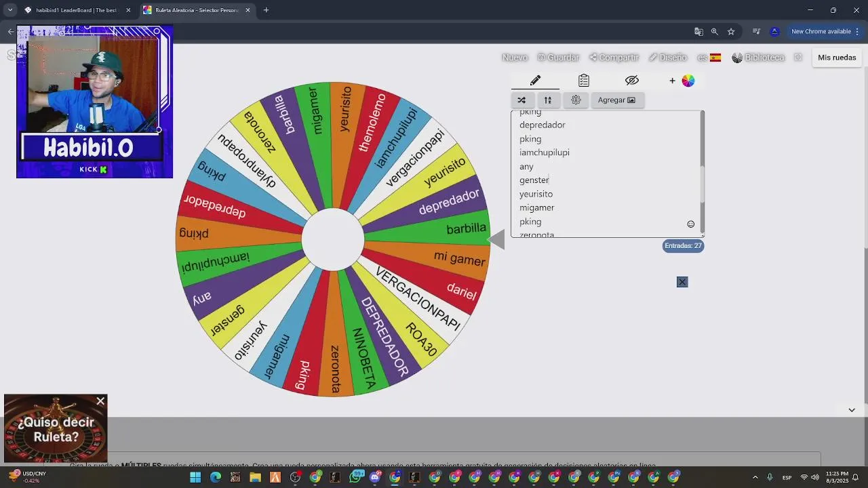The height and width of the screenshot is (488, 868).
Task: Open Discord from the taskbar
Action: click(375, 477)
